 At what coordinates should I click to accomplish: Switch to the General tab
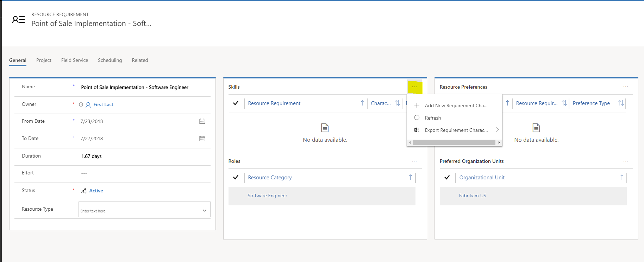18,60
